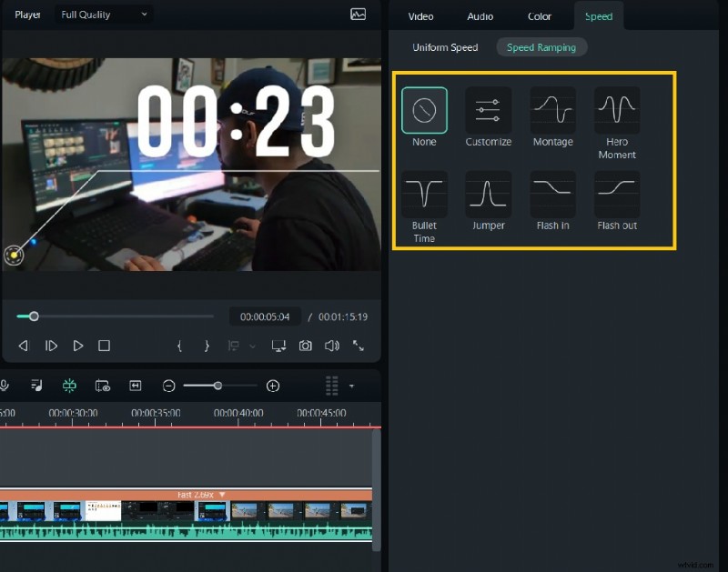Switch to the Color tab
Viewport: 728px width, 572px height.
coord(539,15)
